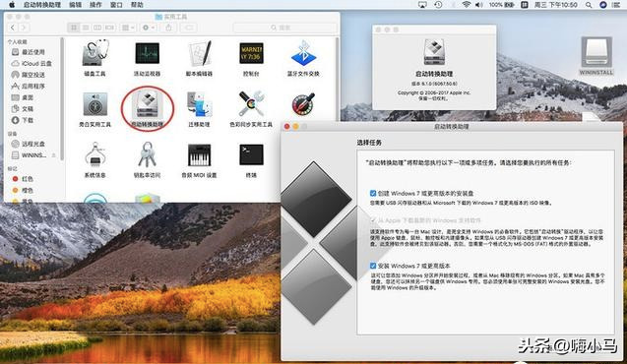Viewport: 627px width, 364px height.
Task: Open the Time Machine menu bar icon
Action: coord(438,5)
